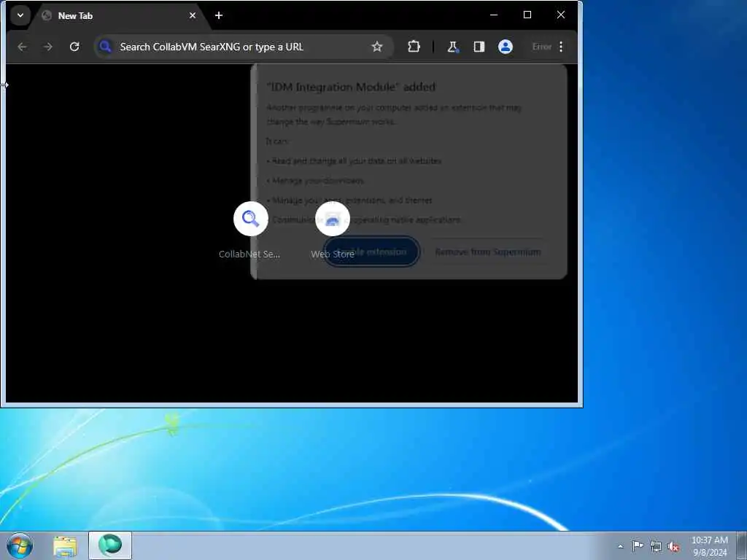
Task: Open Windows Explorer from taskbar
Action: pos(65,546)
